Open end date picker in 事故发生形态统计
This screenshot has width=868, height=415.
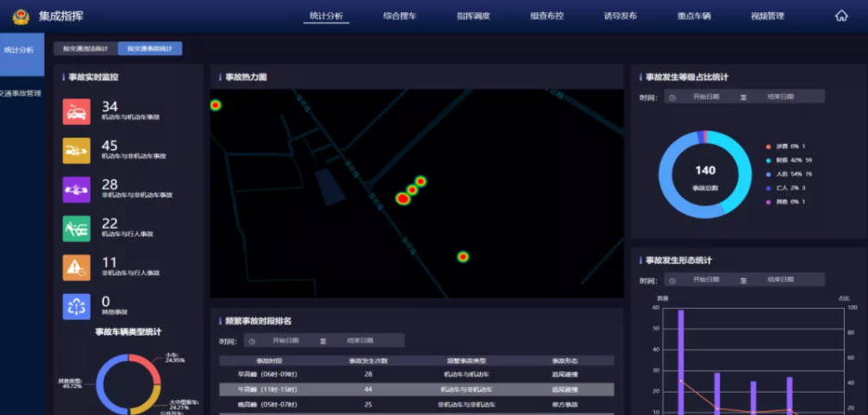[780, 280]
